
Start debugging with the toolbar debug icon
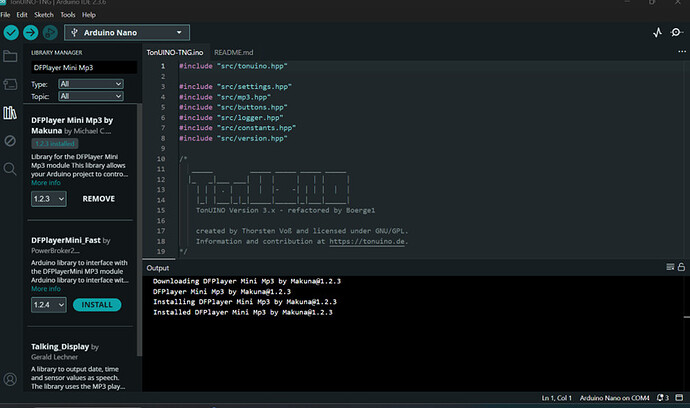tap(51, 33)
